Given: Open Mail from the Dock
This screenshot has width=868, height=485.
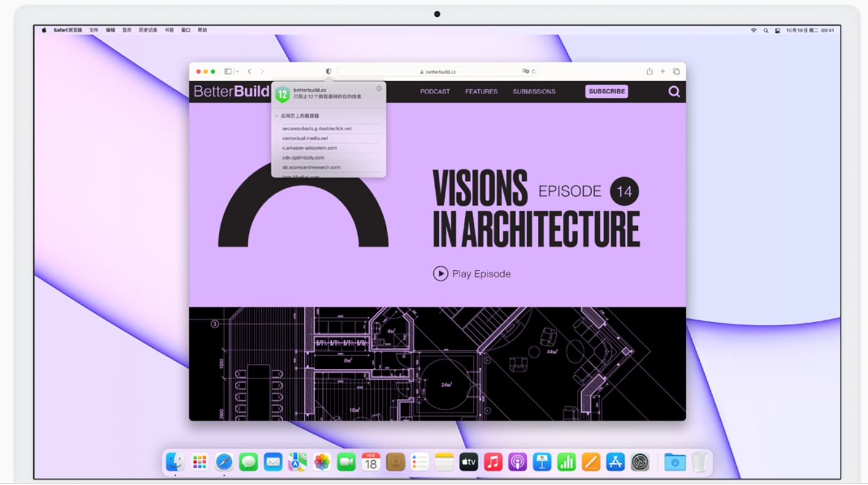Looking at the screenshot, I should pyautogui.click(x=273, y=462).
